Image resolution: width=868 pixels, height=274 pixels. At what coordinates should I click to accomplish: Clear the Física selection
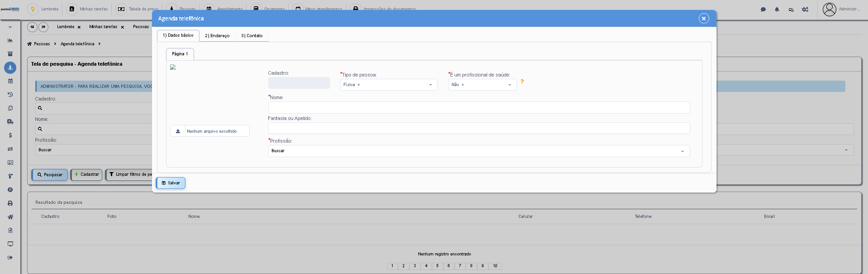359,85
